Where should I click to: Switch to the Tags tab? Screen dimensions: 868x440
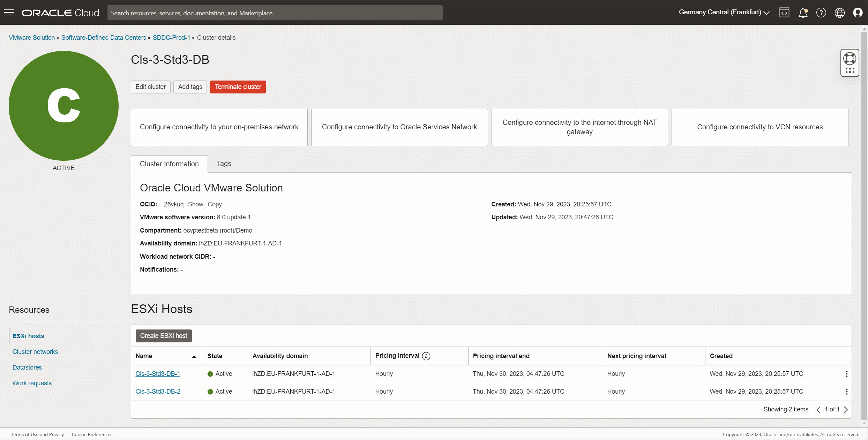click(224, 164)
